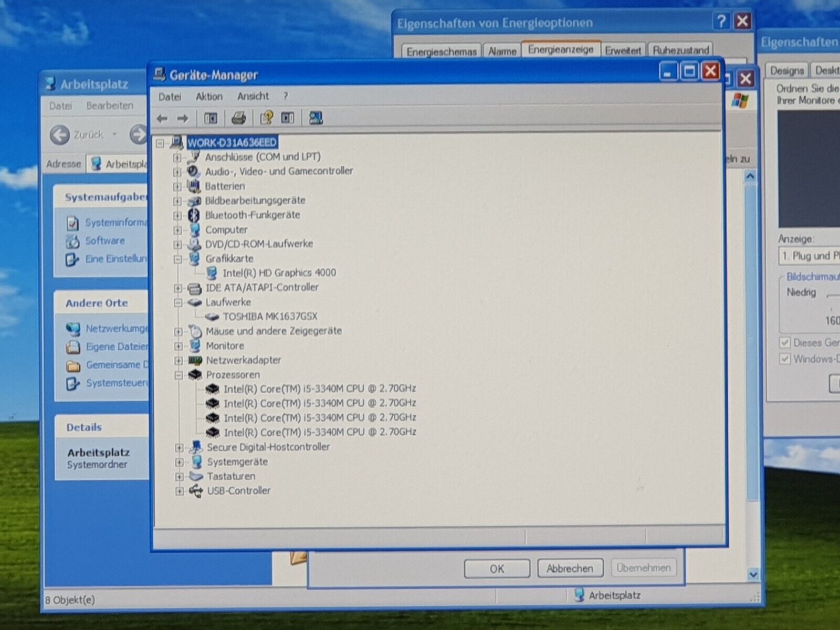Expand the Batterien node

click(x=177, y=186)
